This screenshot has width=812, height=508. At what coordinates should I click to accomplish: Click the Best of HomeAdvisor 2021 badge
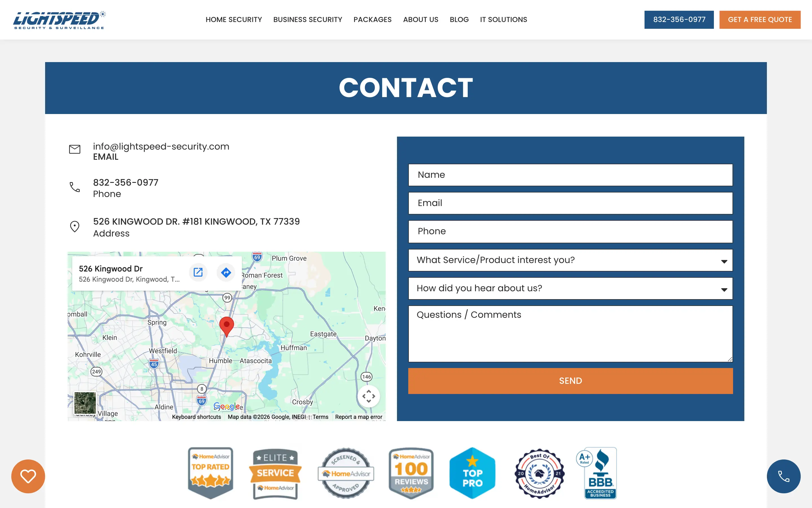click(x=540, y=474)
